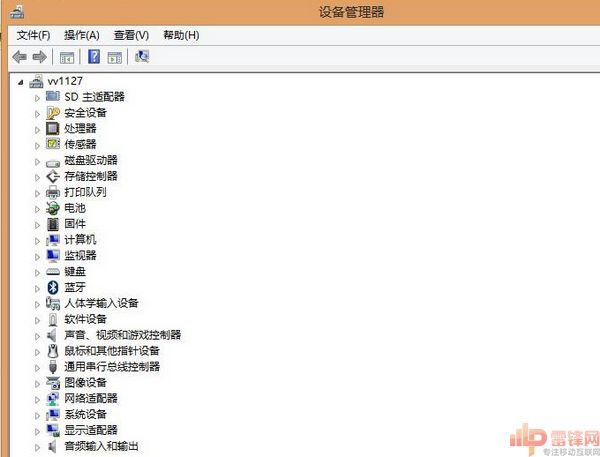
Task: Select the 系统设备 tree item
Action: [85, 415]
